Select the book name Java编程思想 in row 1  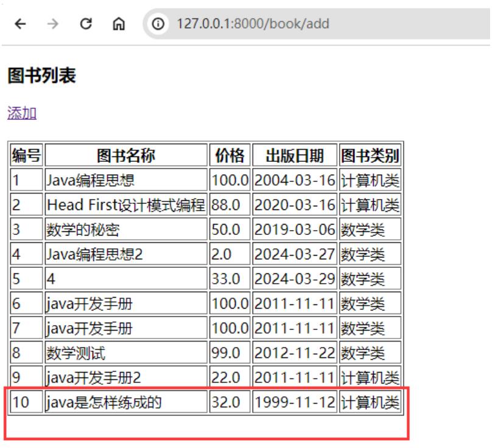pos(91,180)
